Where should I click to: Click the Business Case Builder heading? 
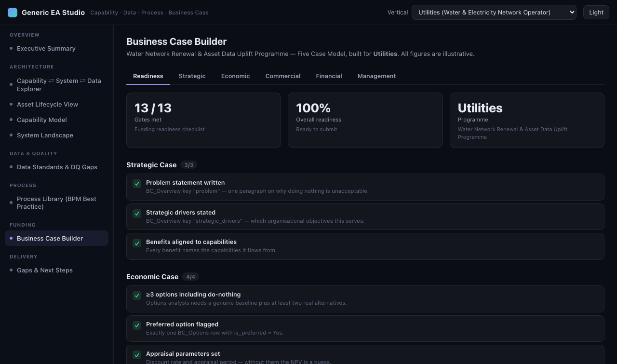click(x=176, y=41)
